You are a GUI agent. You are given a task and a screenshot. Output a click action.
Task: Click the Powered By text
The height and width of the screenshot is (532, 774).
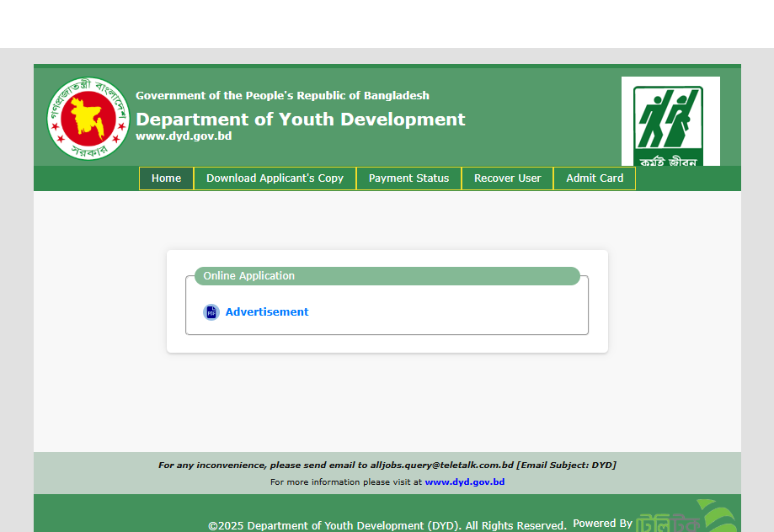click(602, 523)
